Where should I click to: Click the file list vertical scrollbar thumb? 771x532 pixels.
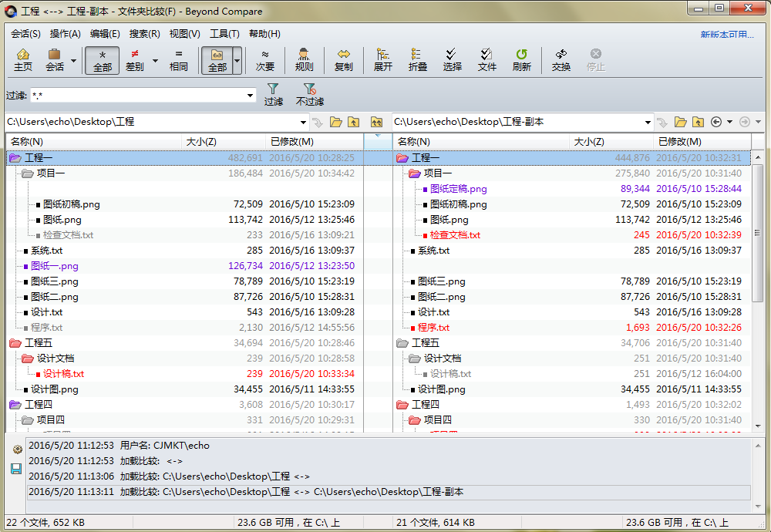click(x=758, y=234)
